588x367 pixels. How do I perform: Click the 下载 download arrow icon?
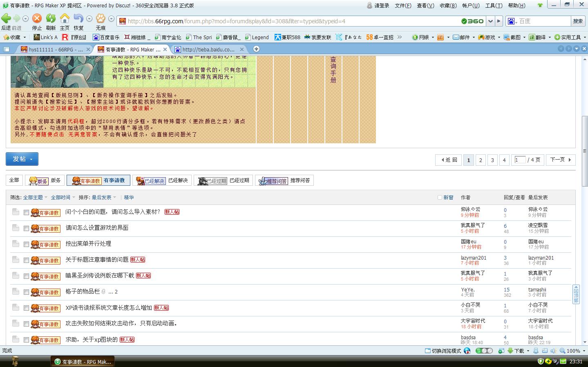(x=510, y=351)
